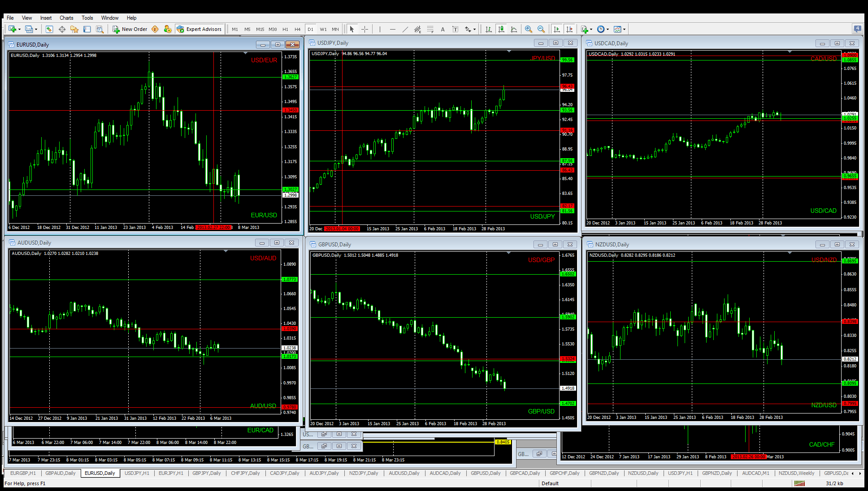Show the Navigator panel (folder star icon)
The height and width of the screenshot is (491, 868).
coord(74,29)
